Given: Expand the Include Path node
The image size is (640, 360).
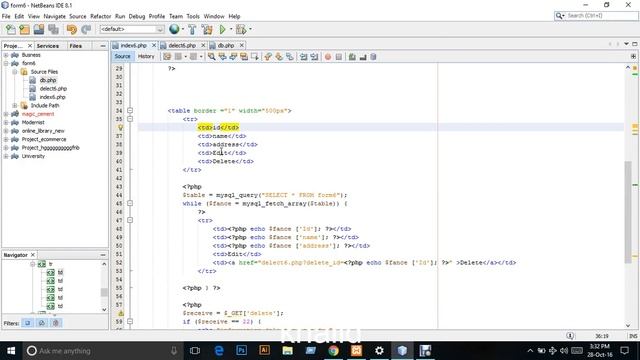Looking at the screenshot, I should [15, 105].
